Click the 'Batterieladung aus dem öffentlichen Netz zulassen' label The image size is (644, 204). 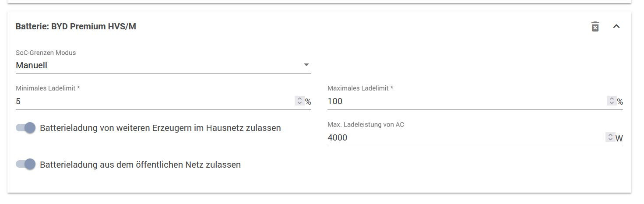(x=140, y=165)
